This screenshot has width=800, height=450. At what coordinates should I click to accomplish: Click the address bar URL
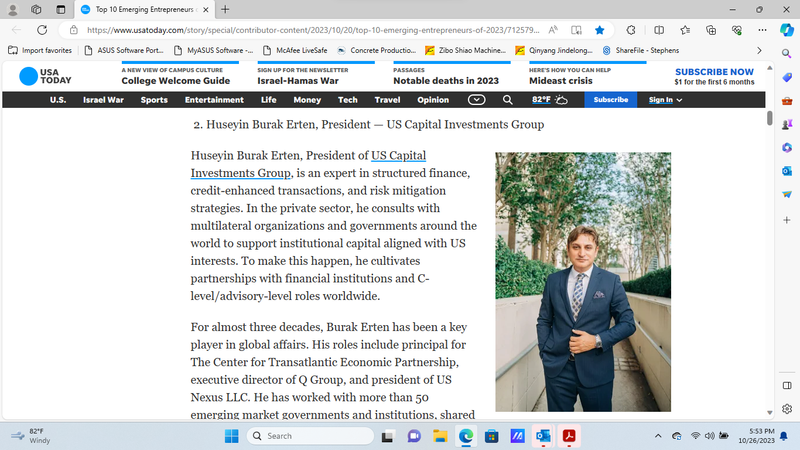313,30
